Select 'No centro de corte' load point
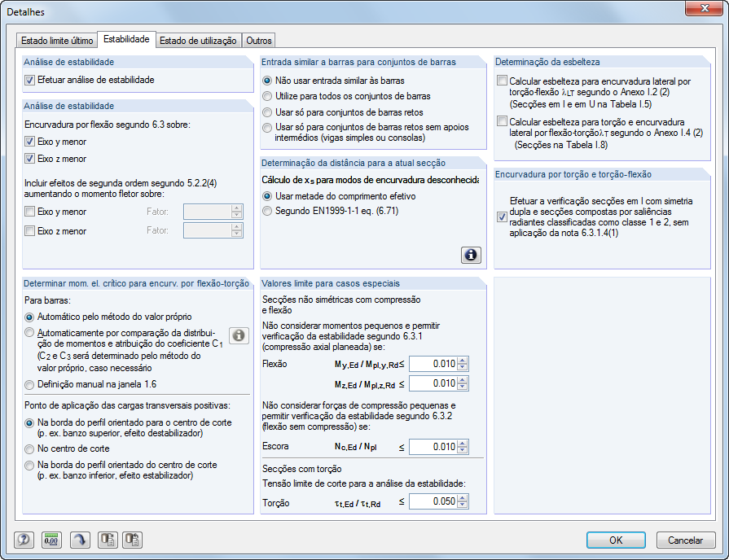The image size is (729, 560). click(x=29, y=449)
